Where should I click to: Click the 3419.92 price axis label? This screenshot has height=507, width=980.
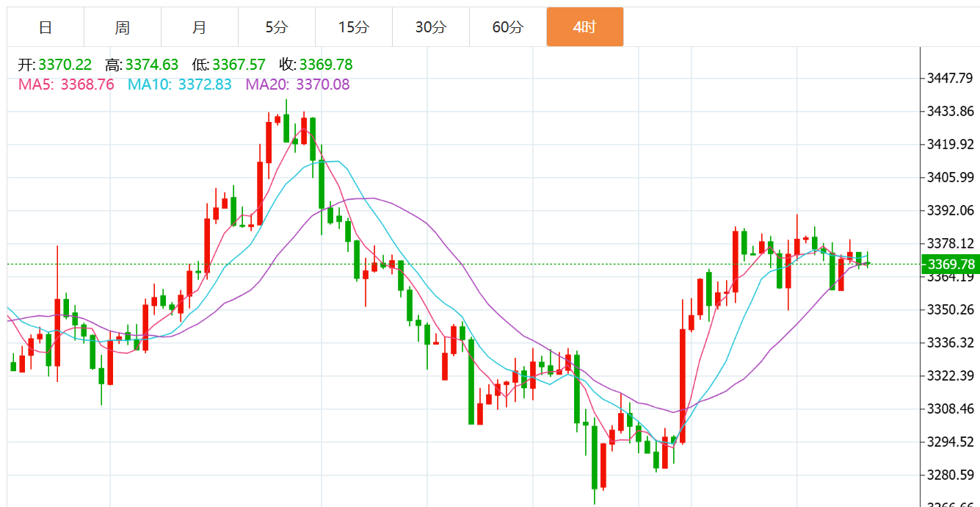pyautogui.click(x=950, y=145)
